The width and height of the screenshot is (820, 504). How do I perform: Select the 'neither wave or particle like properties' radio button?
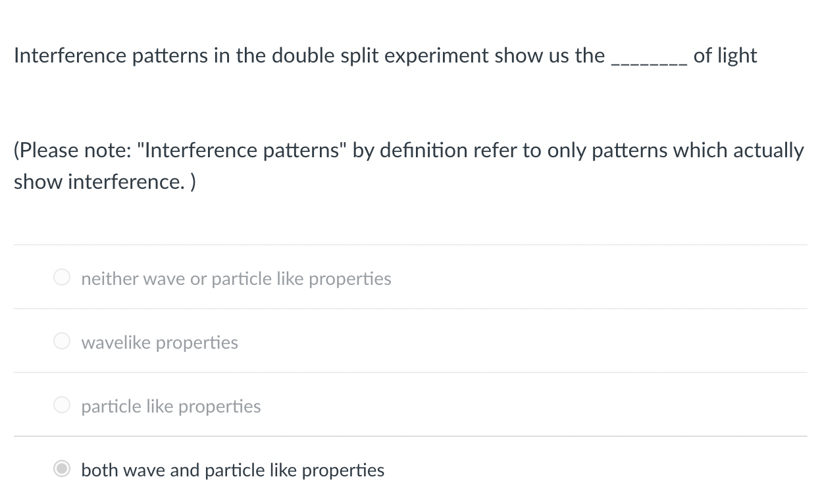[x=61, y=277]
